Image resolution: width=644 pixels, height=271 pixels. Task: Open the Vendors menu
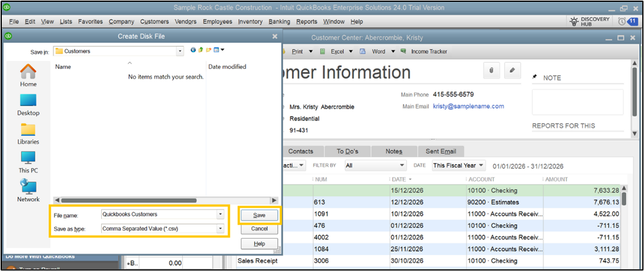(x=185, y=21)
